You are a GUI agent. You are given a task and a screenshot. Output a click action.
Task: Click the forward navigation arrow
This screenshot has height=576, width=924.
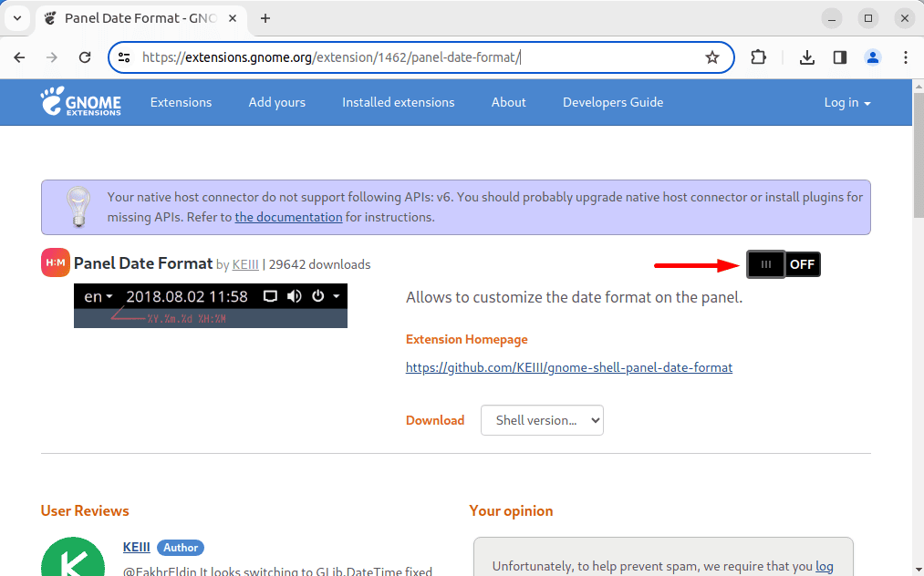(x=52, y=57)
